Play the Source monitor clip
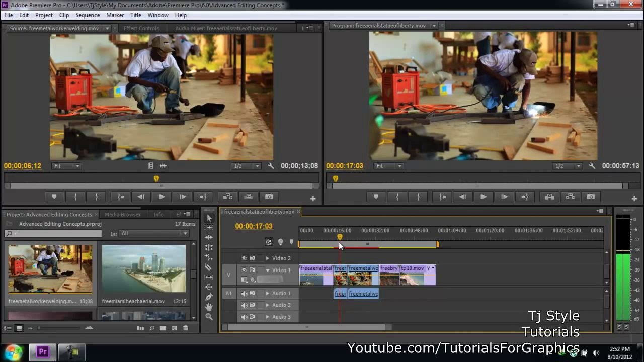The image size is (644, 362). point(162,197)
